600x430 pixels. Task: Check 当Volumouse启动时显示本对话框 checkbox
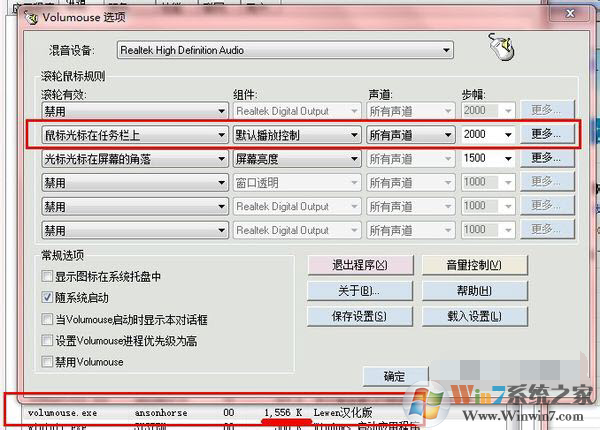[47, 319]
